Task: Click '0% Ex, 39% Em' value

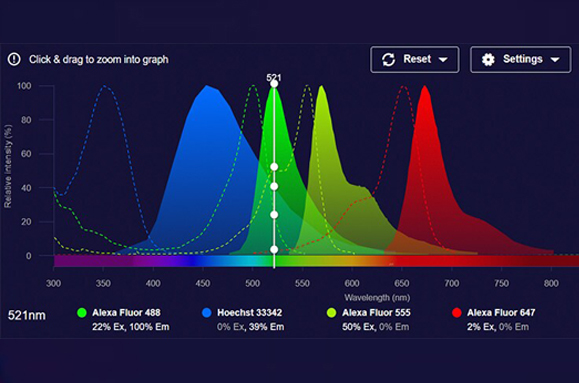Action: 251,327
